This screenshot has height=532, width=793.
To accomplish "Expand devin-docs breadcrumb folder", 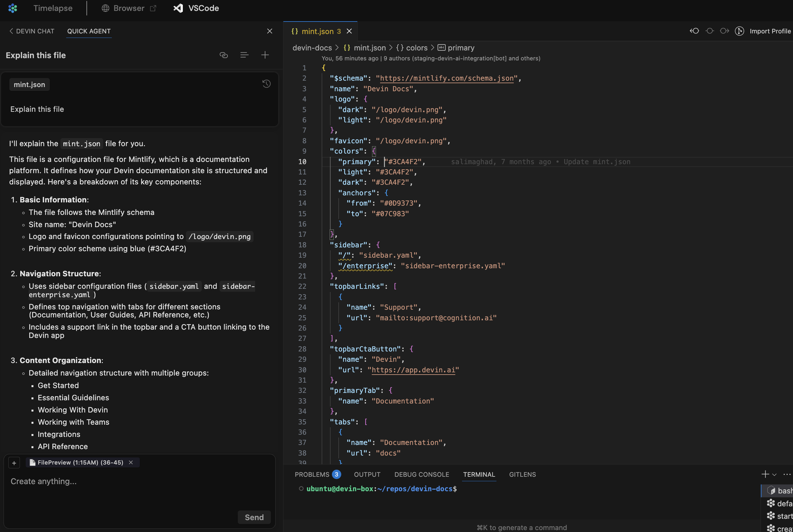I will click(312, 48).
